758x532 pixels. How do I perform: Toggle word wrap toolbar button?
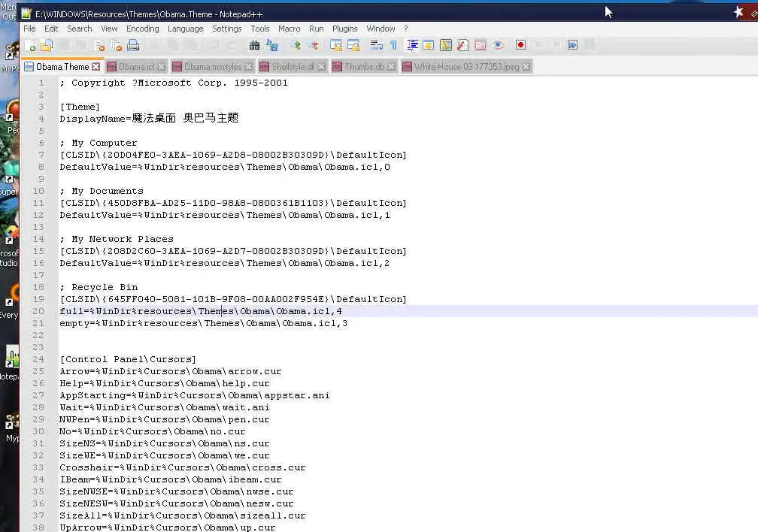tap(376, 45)
